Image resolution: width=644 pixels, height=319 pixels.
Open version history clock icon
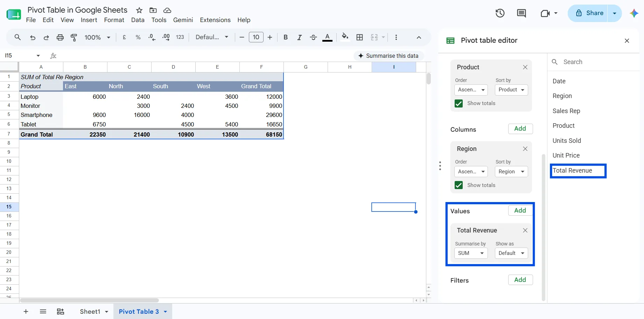click(x=500, y=13)
